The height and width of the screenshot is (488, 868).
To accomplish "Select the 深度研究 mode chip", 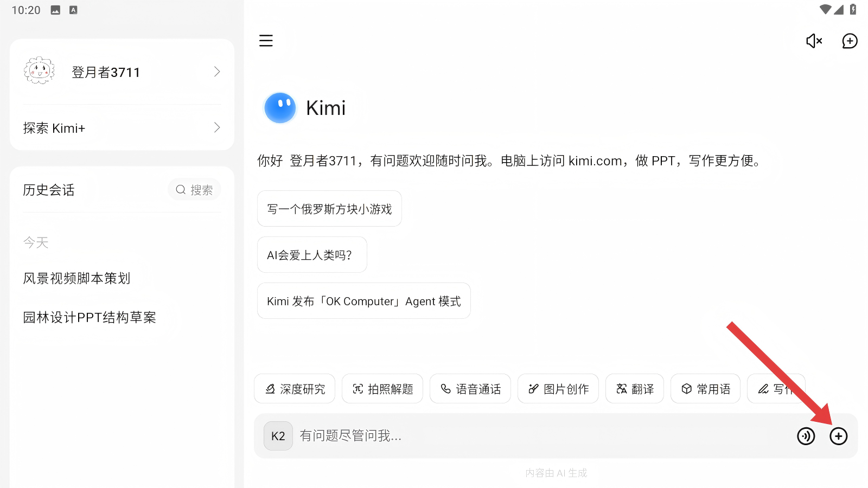I will pos(295,389).
